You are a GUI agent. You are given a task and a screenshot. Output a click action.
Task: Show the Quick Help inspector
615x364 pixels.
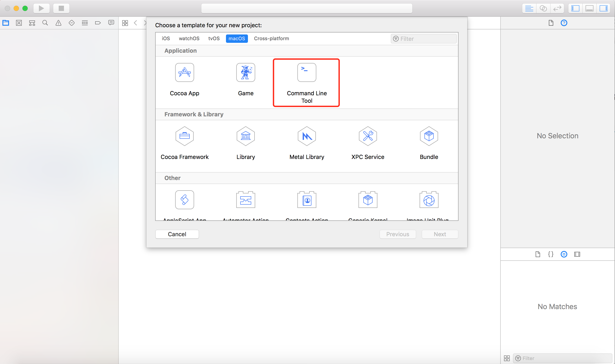pyautogui.click(x=564, y=23)
